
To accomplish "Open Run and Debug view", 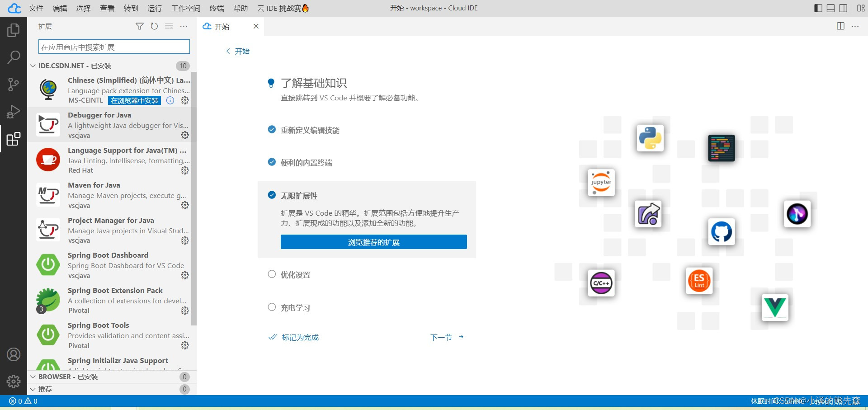I will coord(14,112).
